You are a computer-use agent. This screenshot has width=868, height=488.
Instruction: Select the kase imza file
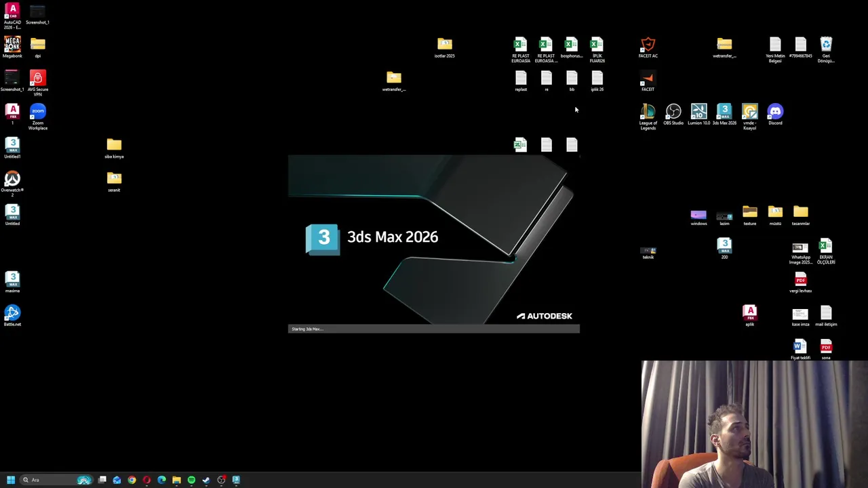coord(801,316)
